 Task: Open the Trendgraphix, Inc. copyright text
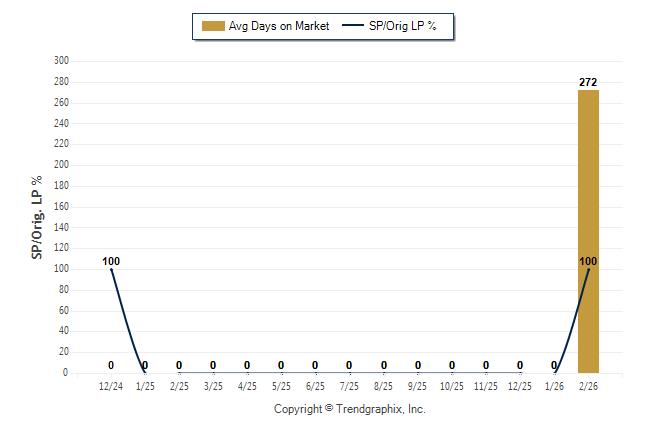coord(350,409)
